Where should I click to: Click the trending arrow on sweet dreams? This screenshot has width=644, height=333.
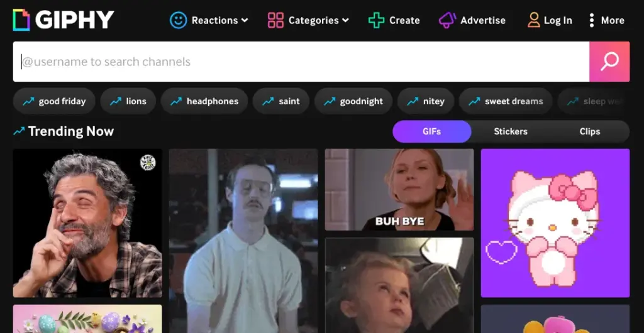pos(474,101)
